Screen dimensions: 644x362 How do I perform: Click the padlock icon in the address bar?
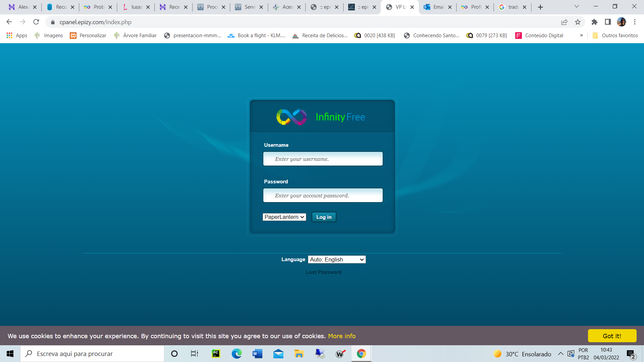tap(53, 22)
